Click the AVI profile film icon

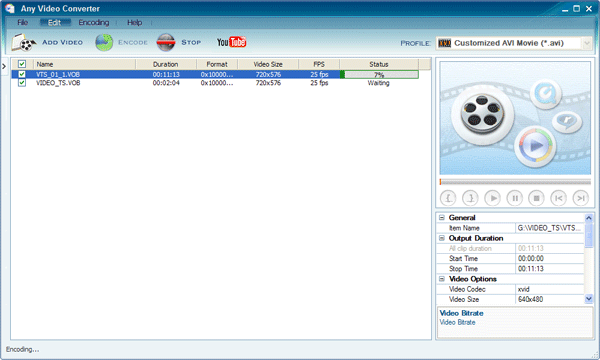(x=444, y=43)
